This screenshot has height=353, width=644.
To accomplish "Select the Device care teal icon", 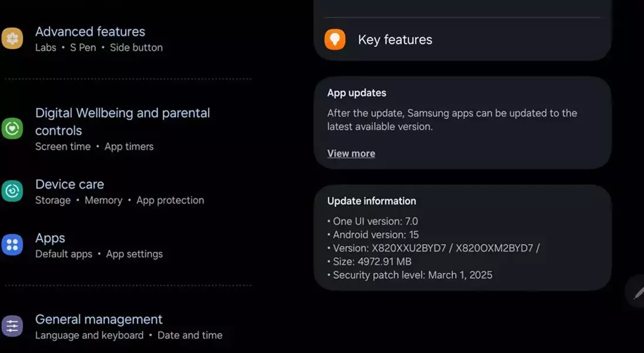I will pyautogui.click(x=12, y=191).
